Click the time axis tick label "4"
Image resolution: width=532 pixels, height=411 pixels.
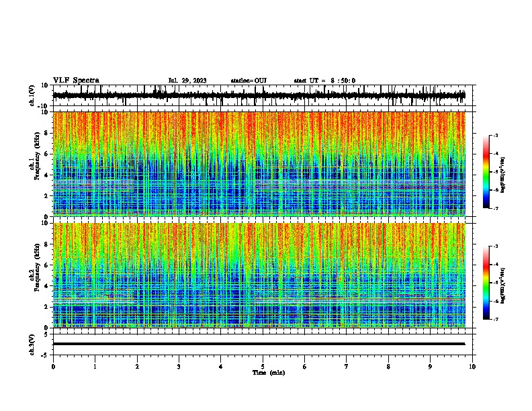coord(221,367)
